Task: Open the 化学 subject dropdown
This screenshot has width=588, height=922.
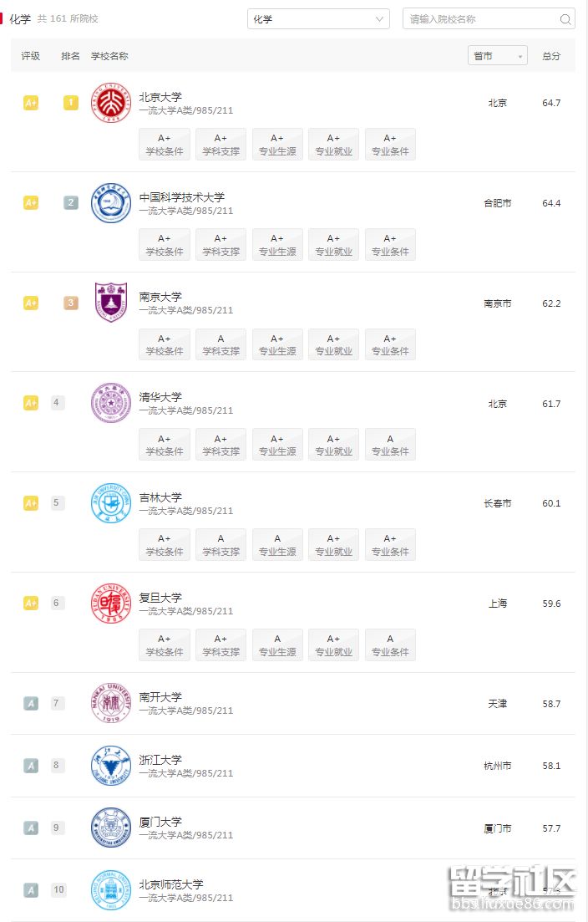Action: 318,19
